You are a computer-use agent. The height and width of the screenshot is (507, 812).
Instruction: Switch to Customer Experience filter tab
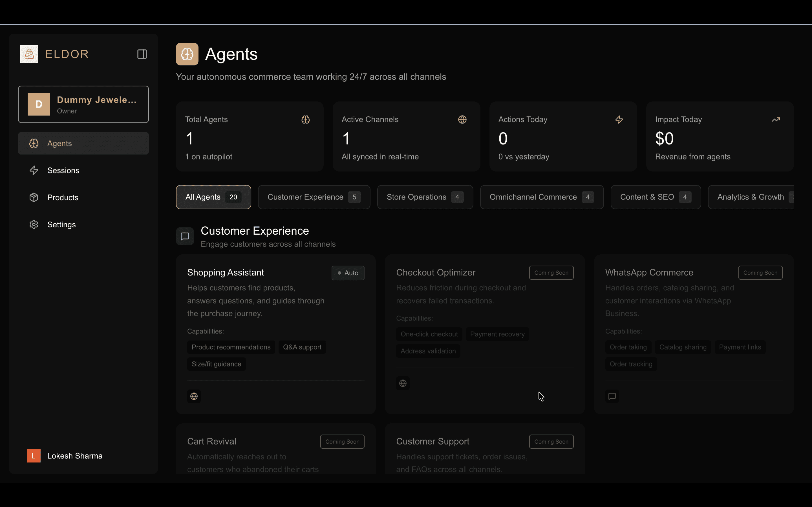pyautogui.click(x=314, y=197)
